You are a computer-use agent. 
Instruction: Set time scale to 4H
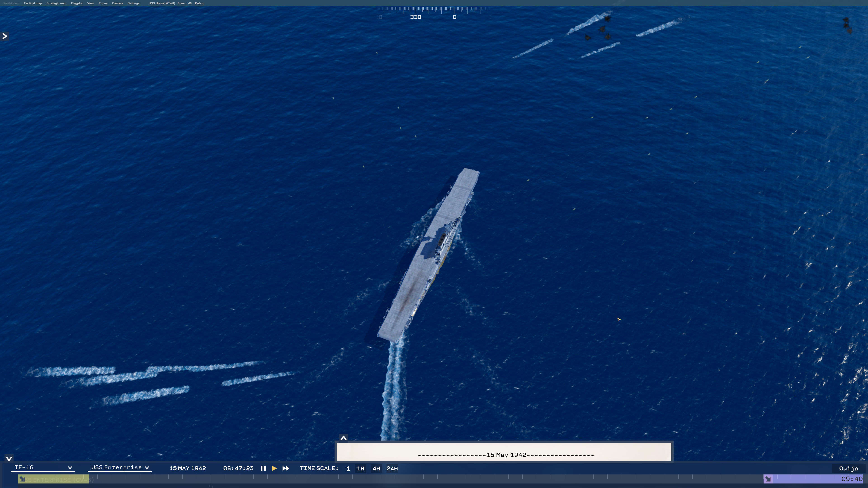coord(376,469)
